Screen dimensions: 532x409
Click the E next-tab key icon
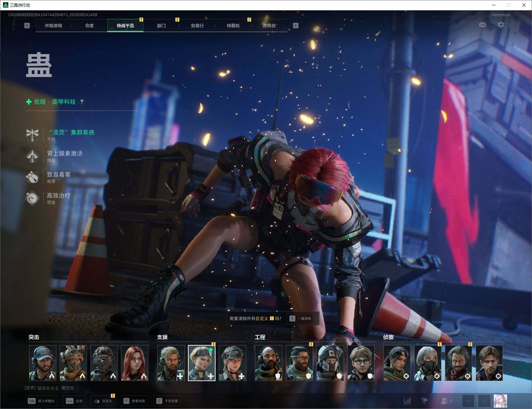coord(296,26)
